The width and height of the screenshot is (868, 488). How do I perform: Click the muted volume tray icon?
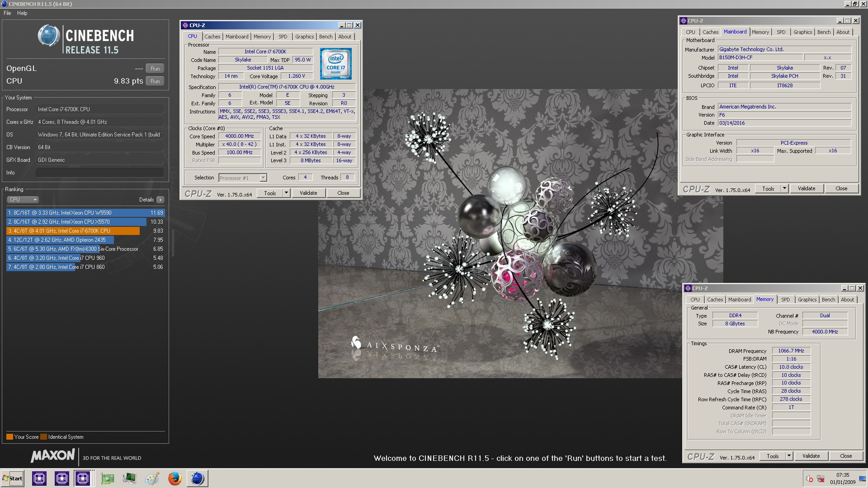809,479
